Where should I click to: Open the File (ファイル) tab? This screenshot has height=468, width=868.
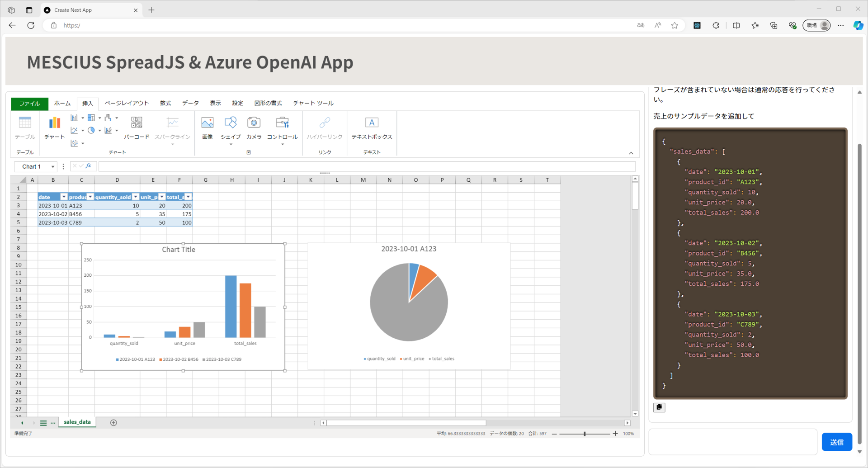click(x=29, y=104)
